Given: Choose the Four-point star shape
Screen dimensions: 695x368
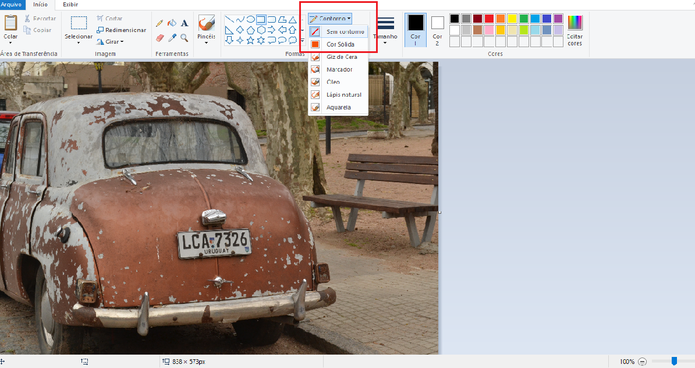Looking at the screenshot, I should click(x=240, y=40).
